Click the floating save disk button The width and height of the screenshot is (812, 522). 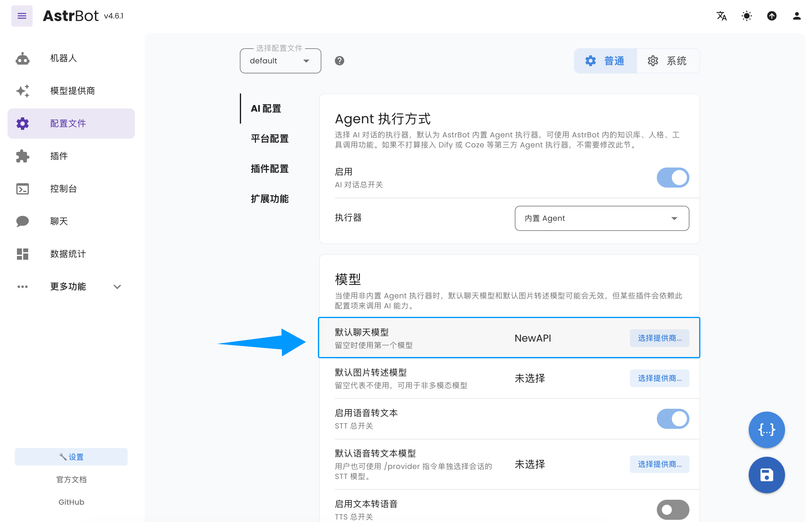[x=766, y=475]
